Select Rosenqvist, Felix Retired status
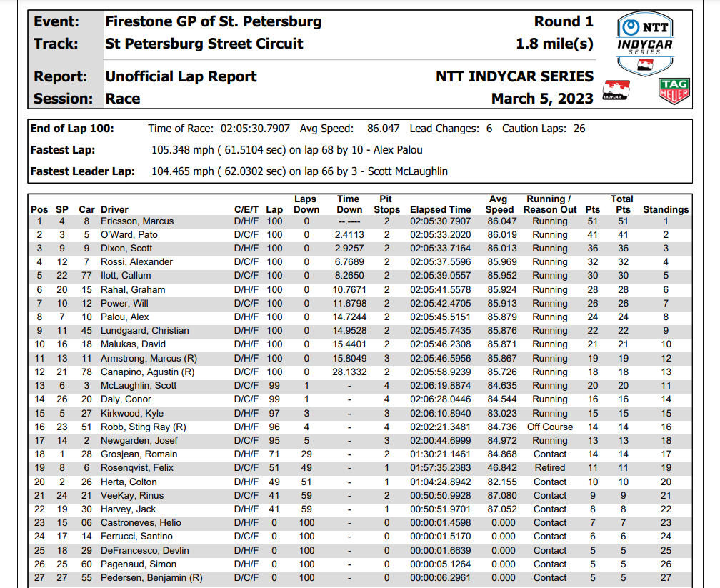720x588 pixels. (x=550, y=468)
